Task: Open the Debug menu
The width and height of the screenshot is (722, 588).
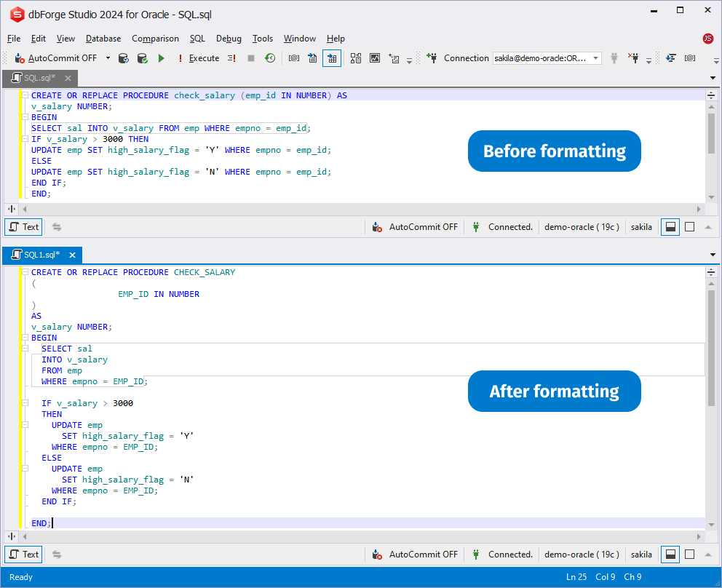Action: tap(229, 39)
